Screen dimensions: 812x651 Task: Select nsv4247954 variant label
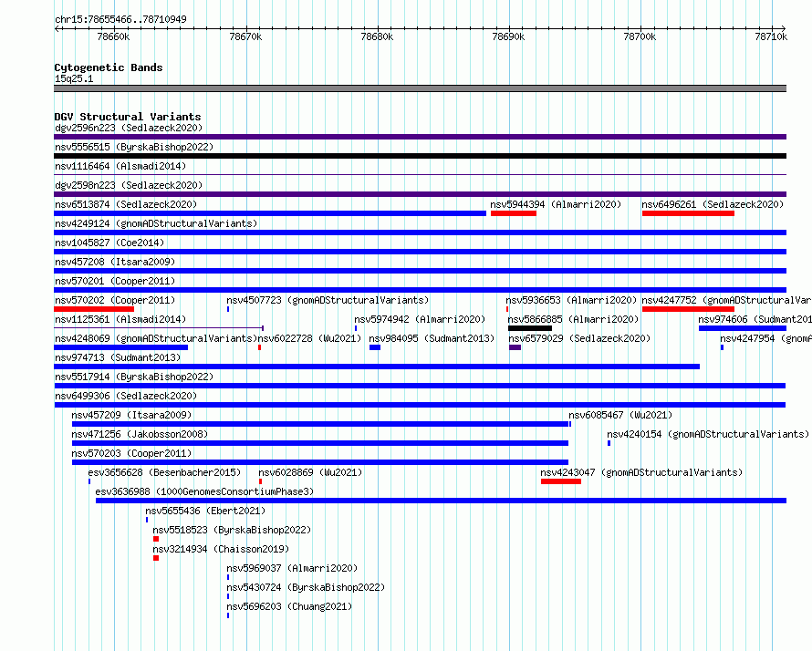pos(765,338)
